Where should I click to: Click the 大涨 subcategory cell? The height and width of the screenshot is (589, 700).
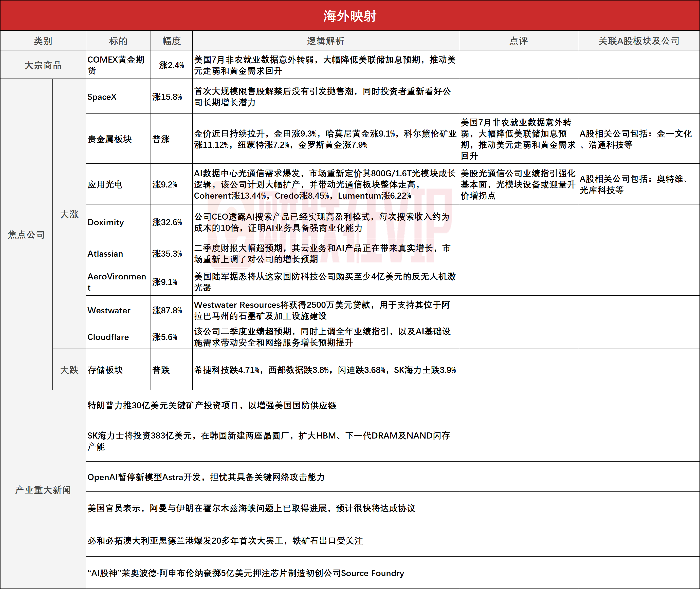click(x=69, y=214)
